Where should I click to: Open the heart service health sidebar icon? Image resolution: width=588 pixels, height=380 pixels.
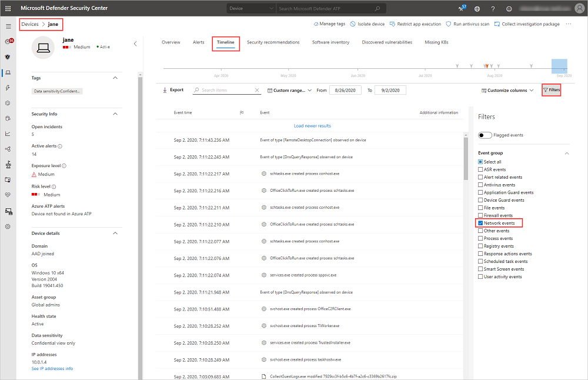(x=8, y=195)
